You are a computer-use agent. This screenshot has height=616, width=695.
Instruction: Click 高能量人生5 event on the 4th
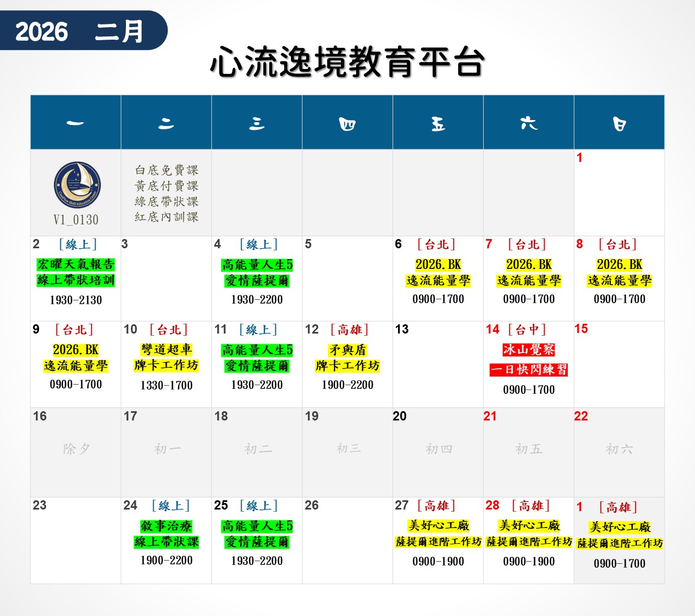(x=257, y=265)
